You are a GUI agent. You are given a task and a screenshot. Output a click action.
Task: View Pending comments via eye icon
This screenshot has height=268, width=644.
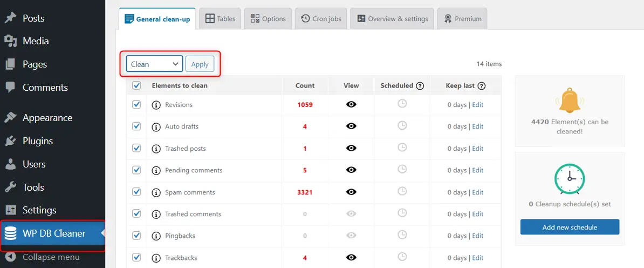[351, 170]
